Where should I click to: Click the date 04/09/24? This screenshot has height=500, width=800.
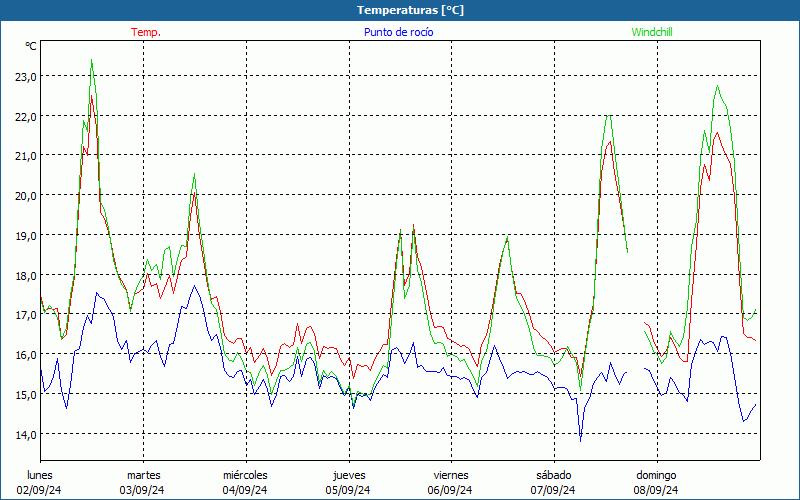pos(244,490)
